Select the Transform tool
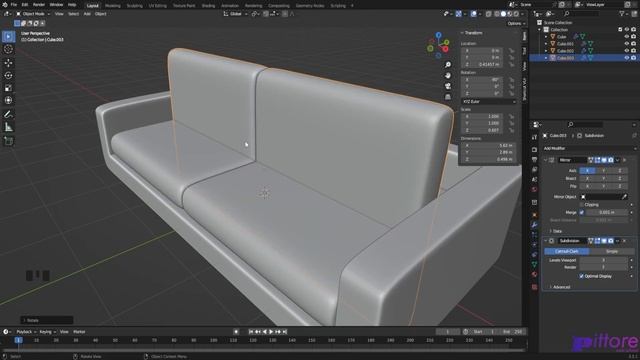640x360 pixels. tap(8, 100)
